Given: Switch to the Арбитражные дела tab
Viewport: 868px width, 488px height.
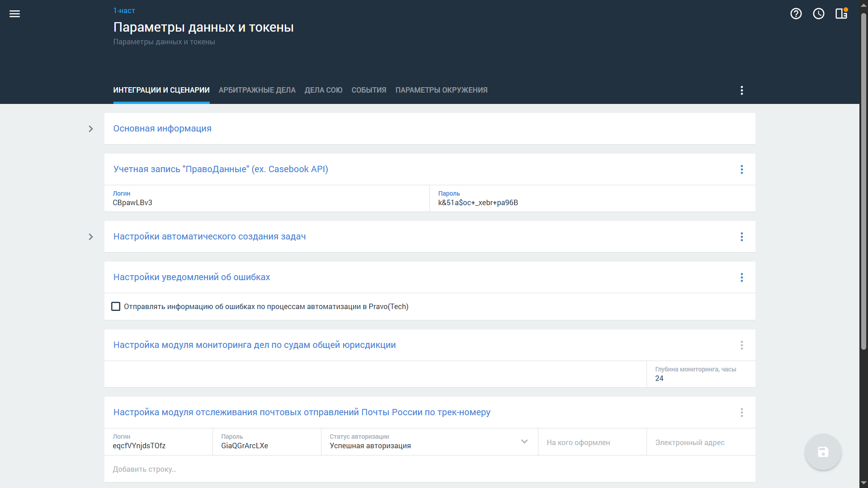Looking at the screenshot, I should pos(257,90).
